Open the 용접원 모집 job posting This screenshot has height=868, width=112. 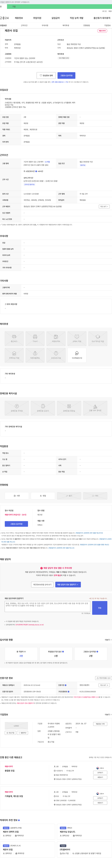click(x=10, y=771)
